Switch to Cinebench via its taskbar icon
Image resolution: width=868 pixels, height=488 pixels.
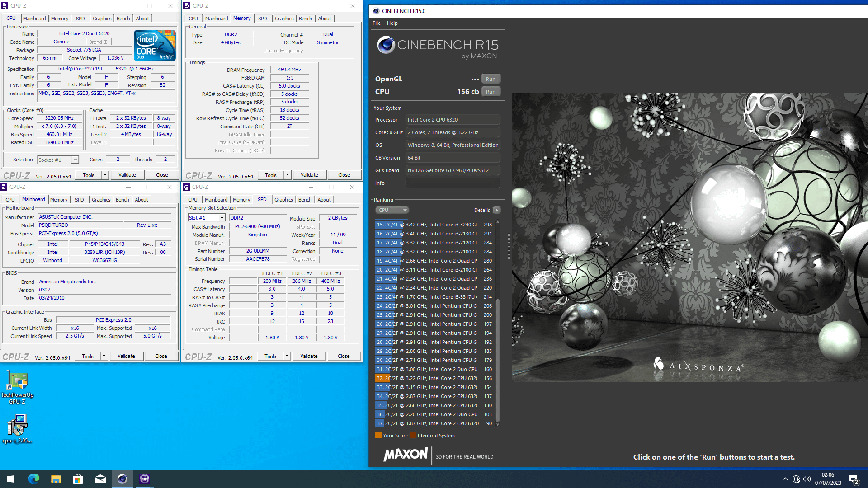tap(122, 479)
